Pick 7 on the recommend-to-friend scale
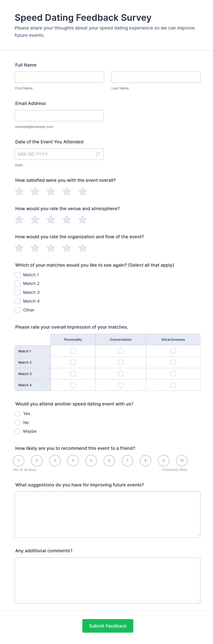213x644 pixels. click(127, 461)
